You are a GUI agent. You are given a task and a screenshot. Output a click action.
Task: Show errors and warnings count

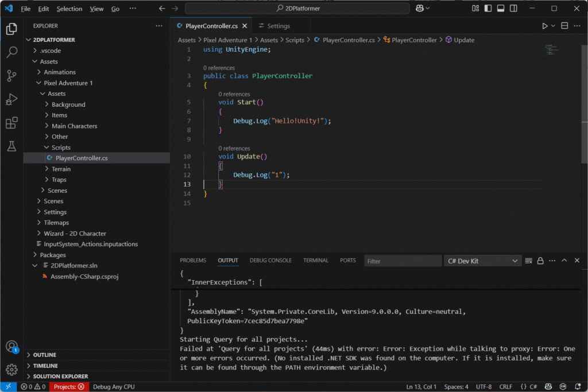tap(33, 386)
